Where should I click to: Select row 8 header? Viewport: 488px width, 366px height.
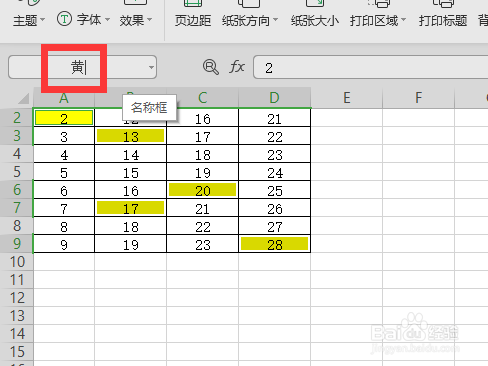coord(17,226)
